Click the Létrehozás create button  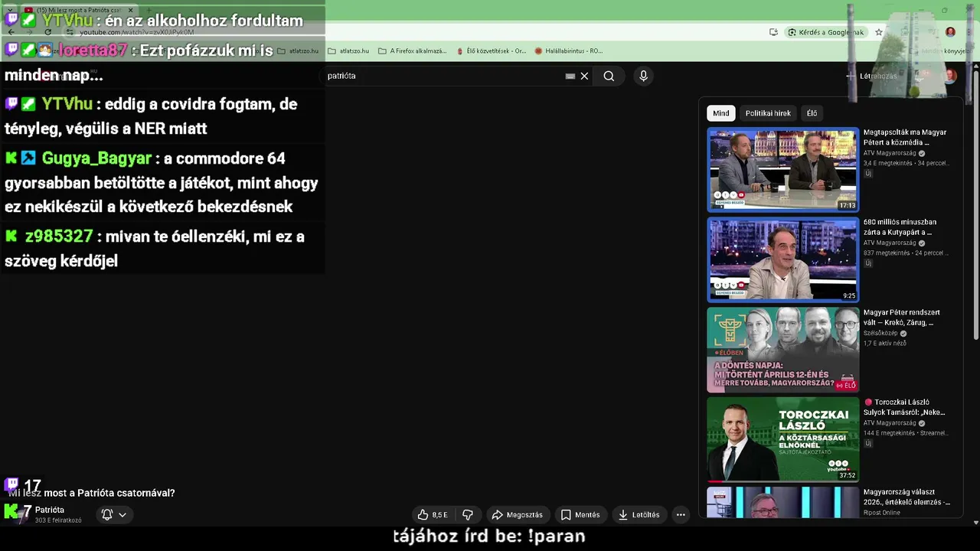click(871, 76)
